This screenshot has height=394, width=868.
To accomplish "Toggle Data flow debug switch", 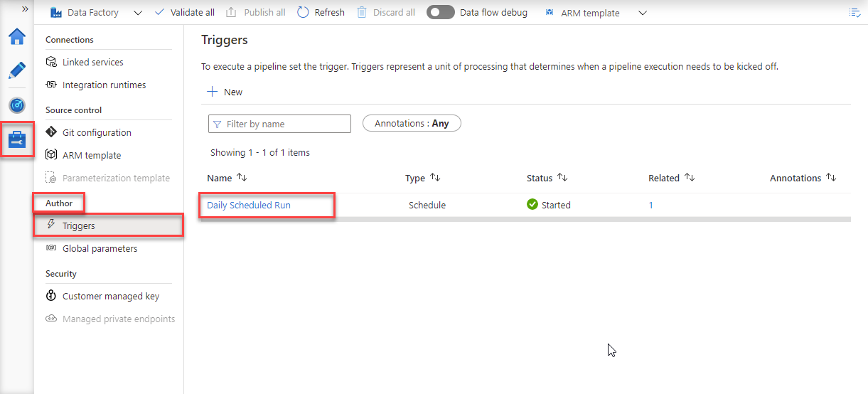I will click(440, 13).
